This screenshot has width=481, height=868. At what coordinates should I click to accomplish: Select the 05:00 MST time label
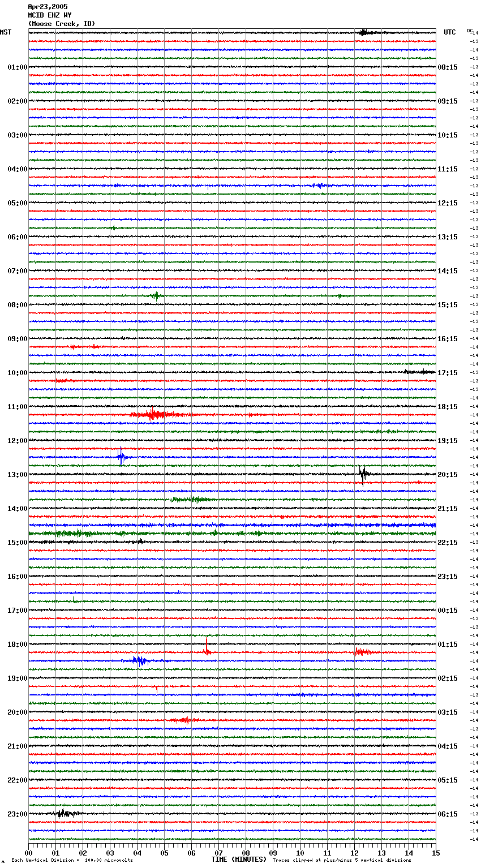point(18,203)
